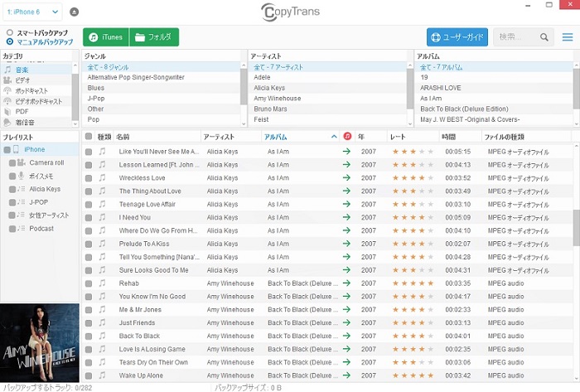The image size is (580, 392).
Task: Check the iPhone playlist checkbox
Action: point(7,150)
